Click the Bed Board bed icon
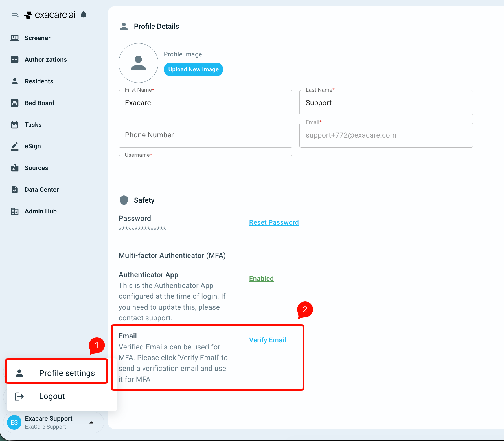The height and width of the screenshot is (441, 504). (15, 103)
